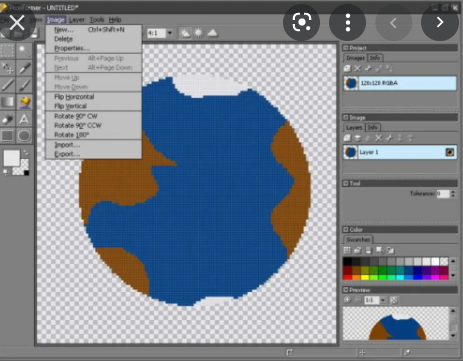This screenshot has height=361, width=463.
Task: Click the cloudy-sun toolbar icon
Action: [185, 33]
